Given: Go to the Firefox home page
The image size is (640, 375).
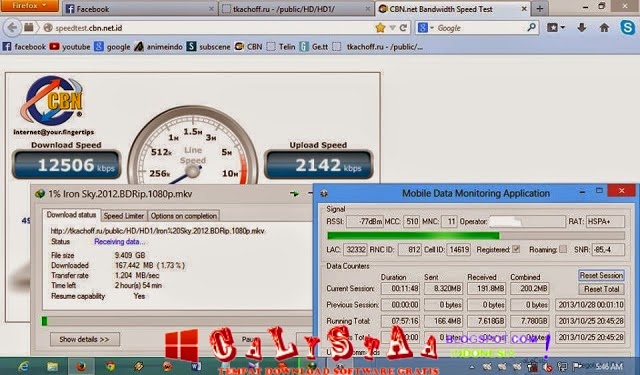Looking at the screenshot, I should click(x=604, y=28).
